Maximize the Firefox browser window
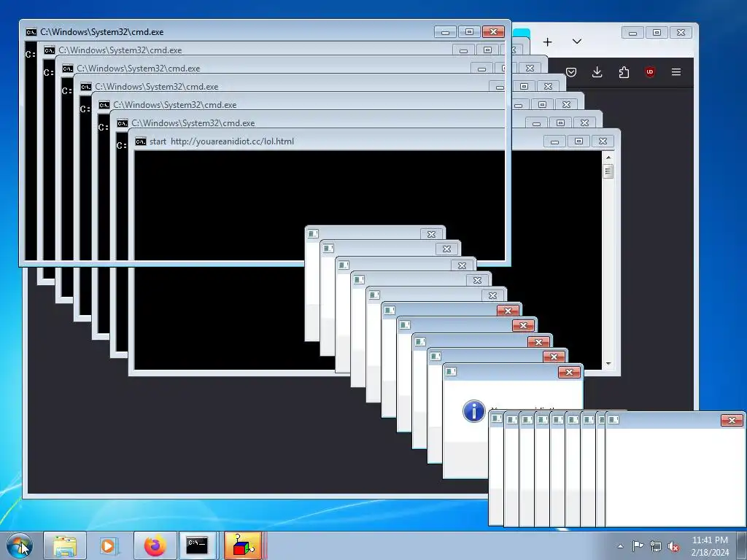The image size is (747, 560). (657, 32)
